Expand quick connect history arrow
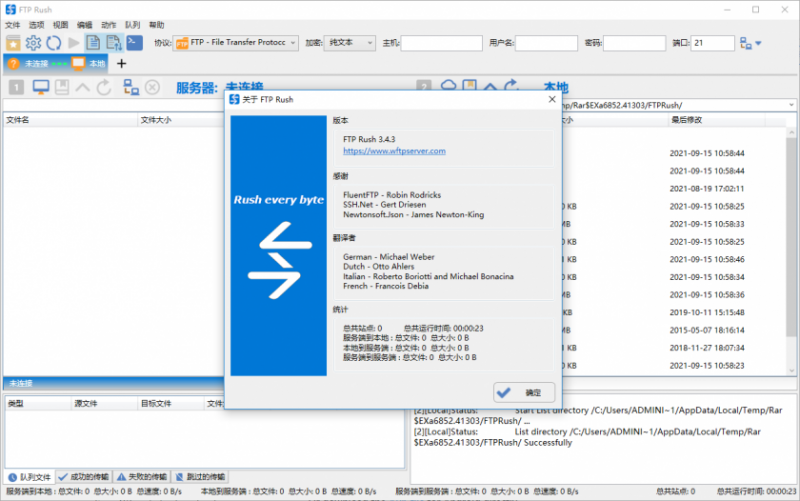The image size is (800, 501). 758,43
